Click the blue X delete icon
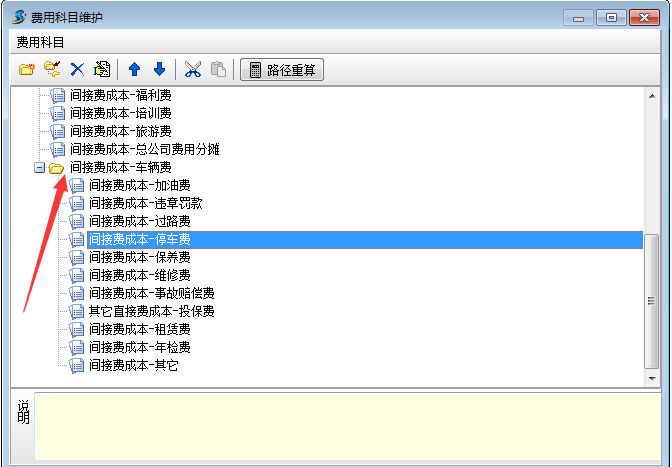 click(77, 70)
